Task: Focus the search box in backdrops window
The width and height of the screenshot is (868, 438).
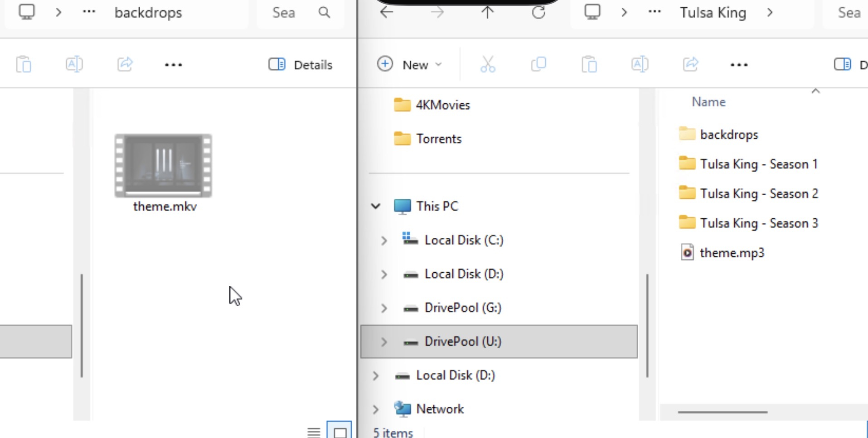Action: pos(301,13)
